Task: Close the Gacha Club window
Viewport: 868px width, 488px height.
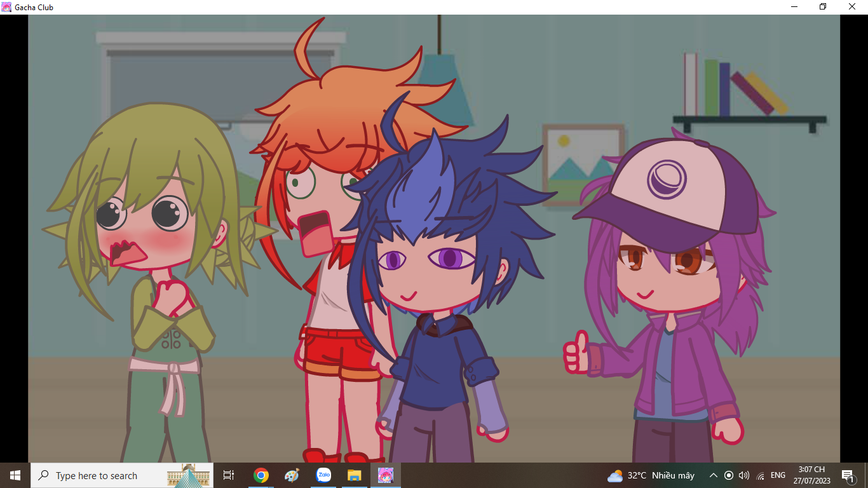Action: [x=852, y=7]
